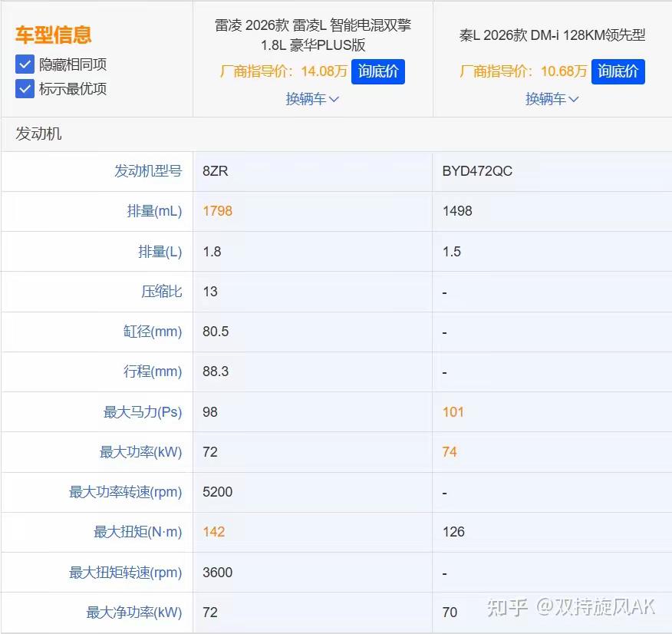
Task: Click the 行程(mm) row label
Action: click(x=153, y=371)
